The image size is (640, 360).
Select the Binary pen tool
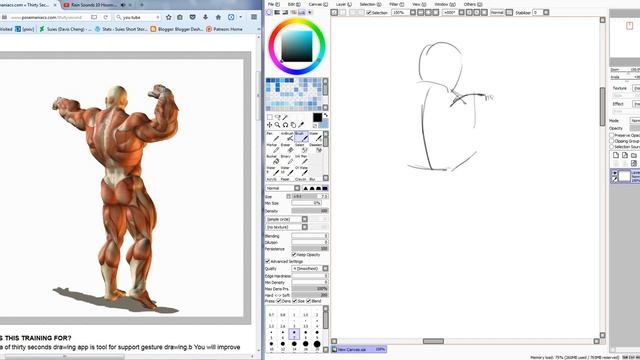pyautogui.click(x=287, y=160)
